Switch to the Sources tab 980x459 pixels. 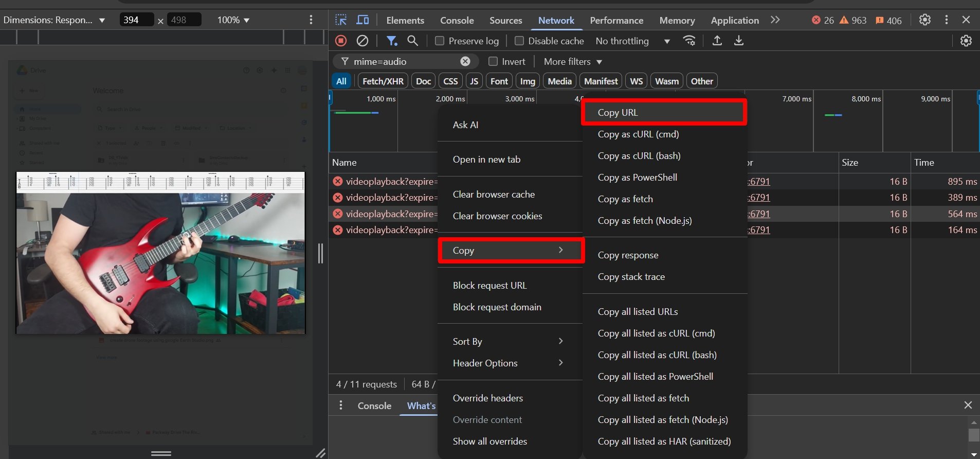(505, 20)
